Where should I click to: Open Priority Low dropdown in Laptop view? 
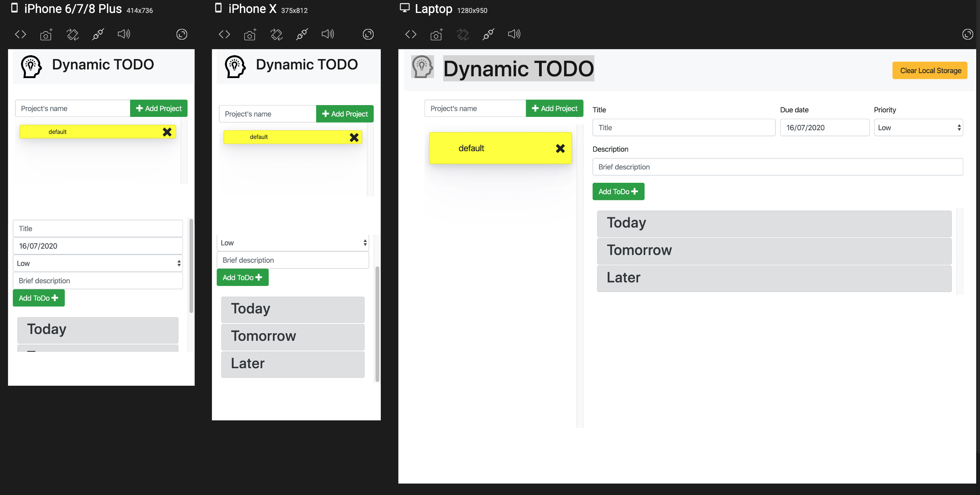click(918, 128)
